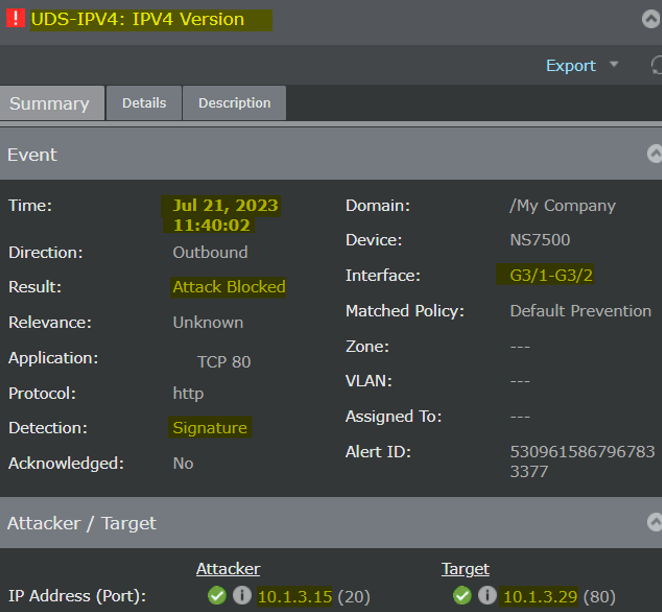Image resolution: width=662 pixels, height=612 pixels.
Task: Select target IP 10.1.3.29
Action: [x=540, y=596]
